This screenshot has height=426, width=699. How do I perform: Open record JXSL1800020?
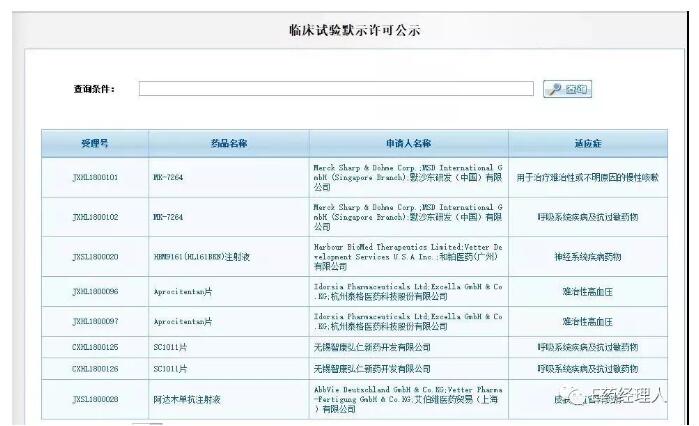tap(95, 257)
